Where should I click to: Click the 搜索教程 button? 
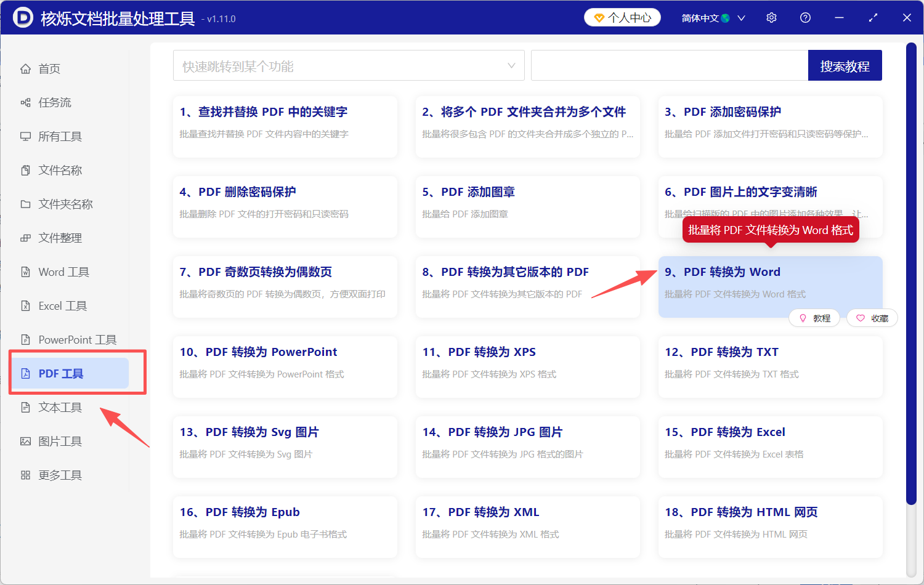pyautogui.click(x=845, y=65)
